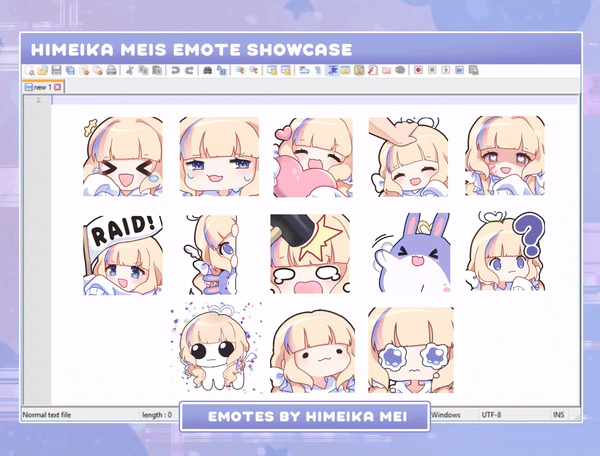Click the Zoom In toolbar icon
600x456 pixels.
(x=240, y=71)
